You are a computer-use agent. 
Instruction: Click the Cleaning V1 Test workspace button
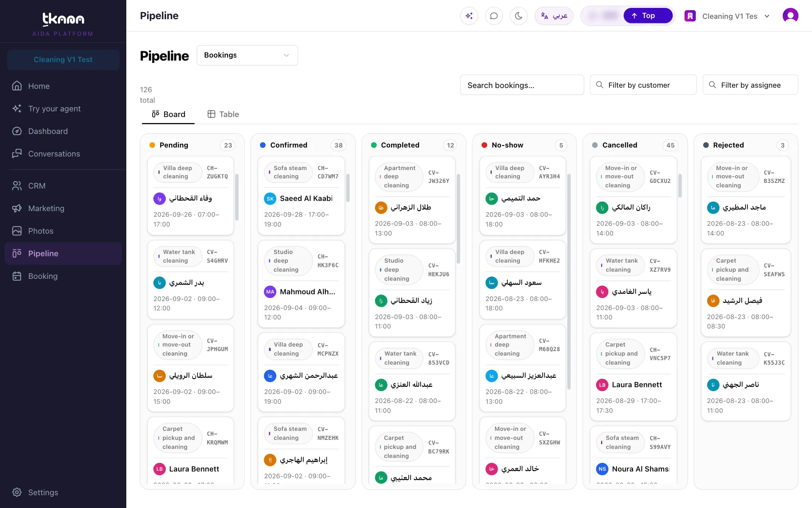63,60
